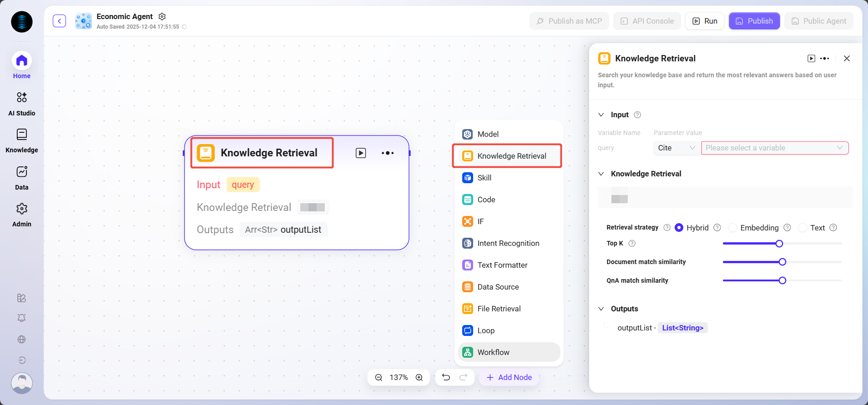Viewport: 868px width, 405px height.
Task: Select the Text retrieval strategy
Action: [803, 228]
